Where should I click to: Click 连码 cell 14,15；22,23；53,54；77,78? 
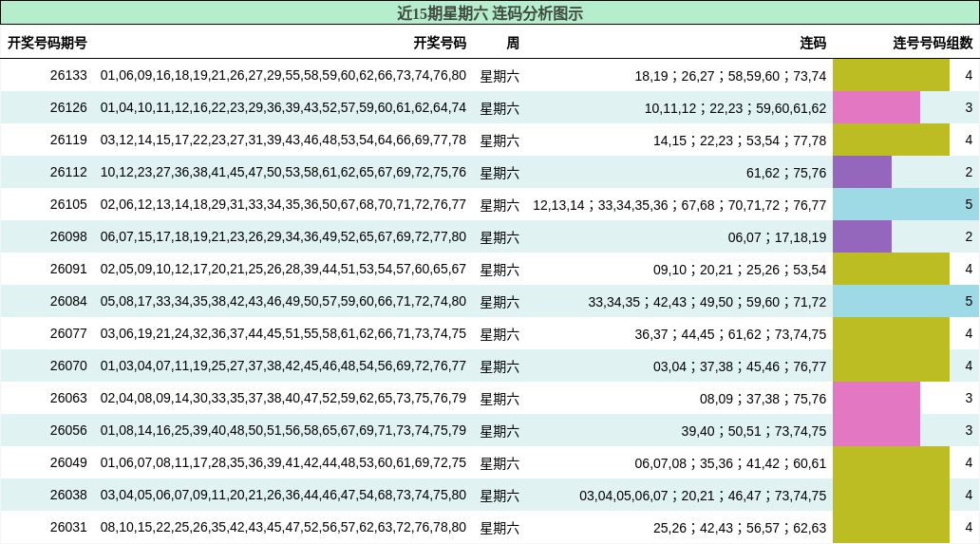click(740, 141)
